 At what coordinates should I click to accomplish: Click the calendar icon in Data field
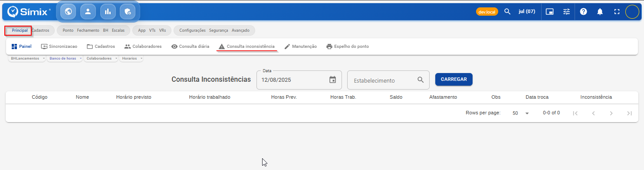pos(333,80)
